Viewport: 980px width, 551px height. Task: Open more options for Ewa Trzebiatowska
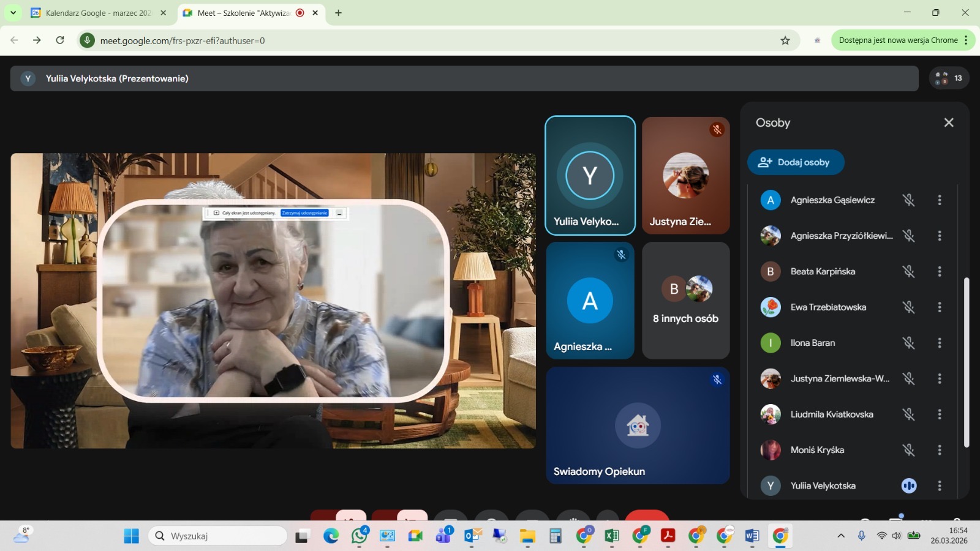click(x=940, y=307)
